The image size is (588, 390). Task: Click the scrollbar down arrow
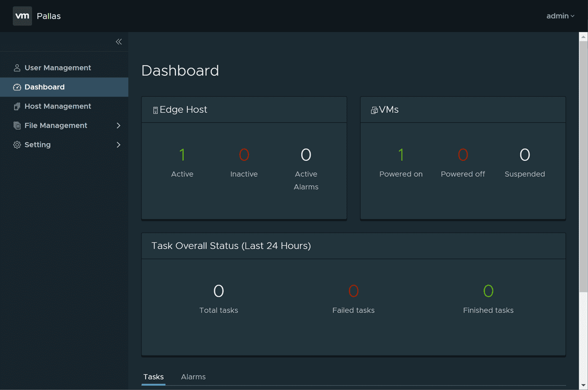583,386
